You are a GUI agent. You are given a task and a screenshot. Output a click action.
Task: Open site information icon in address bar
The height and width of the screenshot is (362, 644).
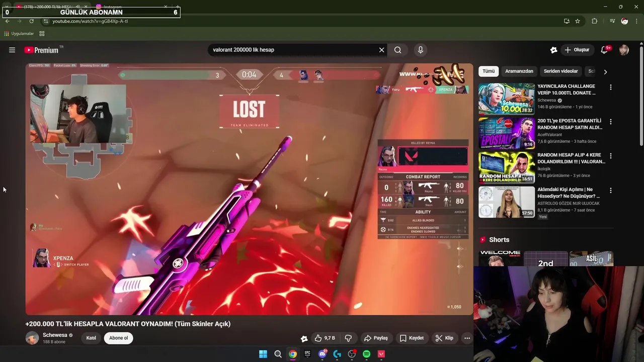pyautogui.click(x=45, y=21)
